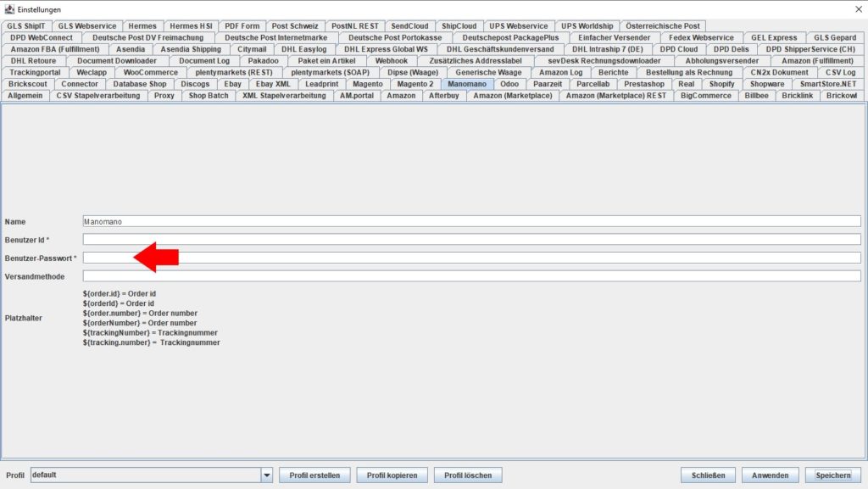Close the Einstellungen window

tap(859, 9)
